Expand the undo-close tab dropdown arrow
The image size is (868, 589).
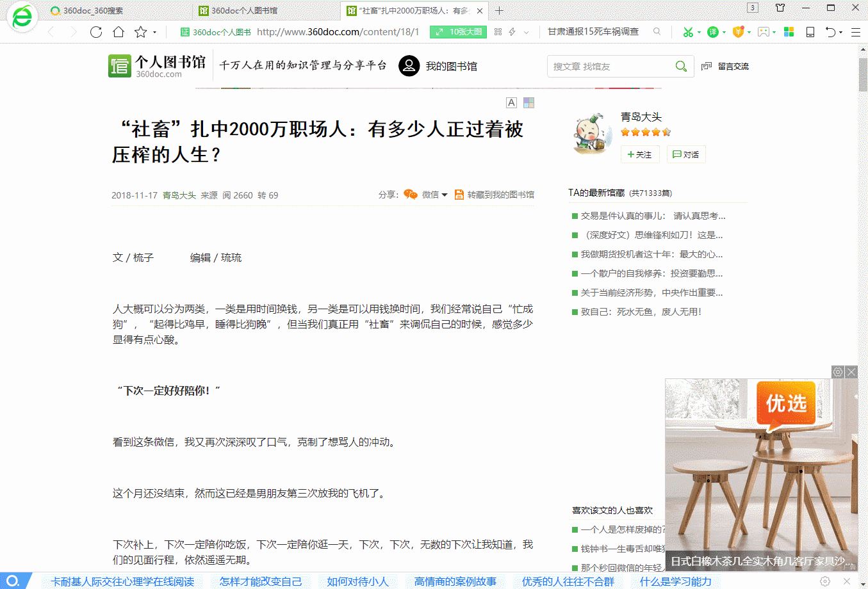[840, 32]
